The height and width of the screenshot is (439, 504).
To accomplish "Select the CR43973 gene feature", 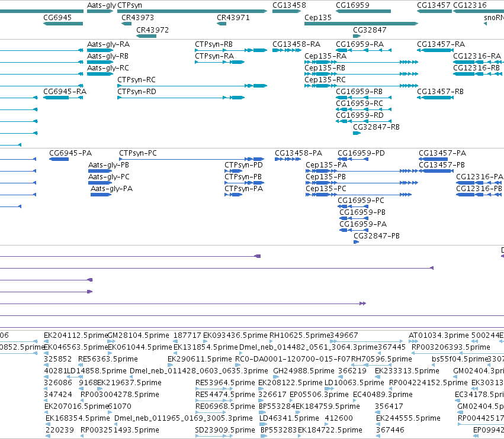I will pos(126,24).
